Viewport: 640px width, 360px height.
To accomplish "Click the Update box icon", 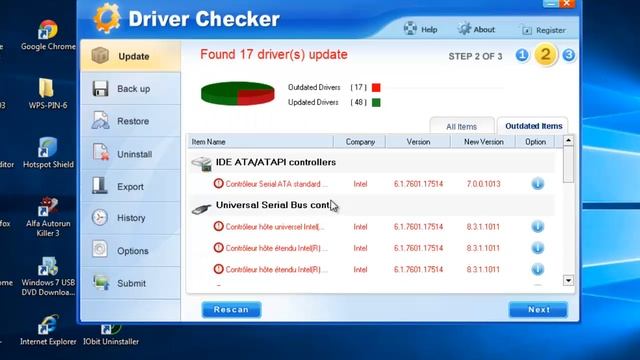I will pos(100,56).
